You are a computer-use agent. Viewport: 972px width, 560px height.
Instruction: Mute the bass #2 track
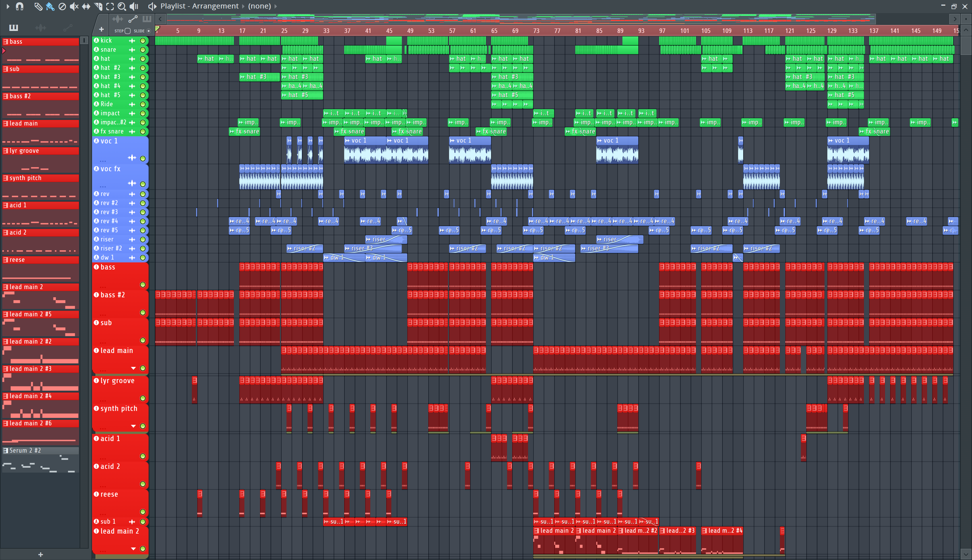coord(143,312)
